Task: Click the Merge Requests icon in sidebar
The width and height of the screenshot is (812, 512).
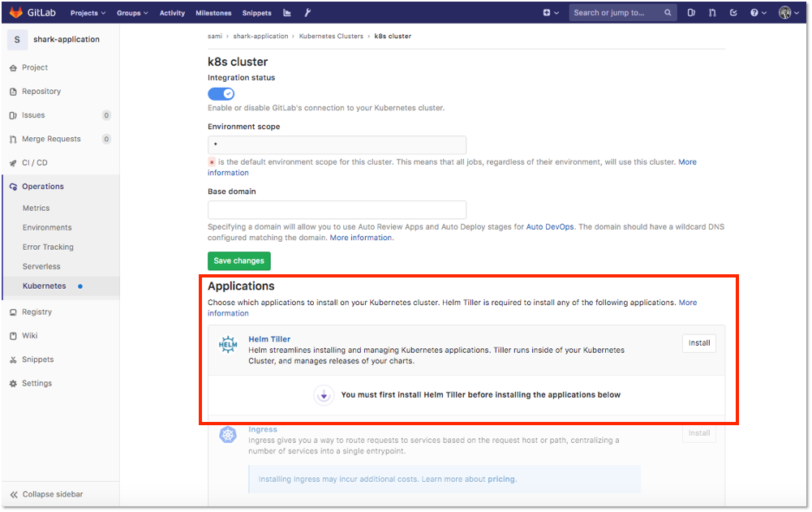Action: pos(14,140)
